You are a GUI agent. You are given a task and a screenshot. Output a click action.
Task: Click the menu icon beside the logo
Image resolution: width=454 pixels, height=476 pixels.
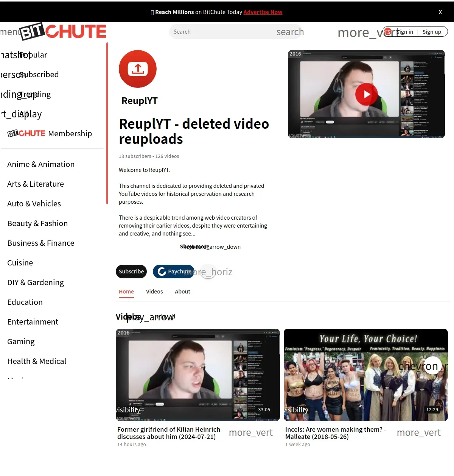pos(9,32)
